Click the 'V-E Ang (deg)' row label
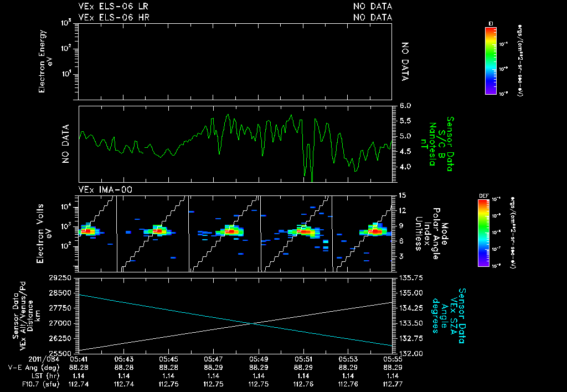 [34, 368]
